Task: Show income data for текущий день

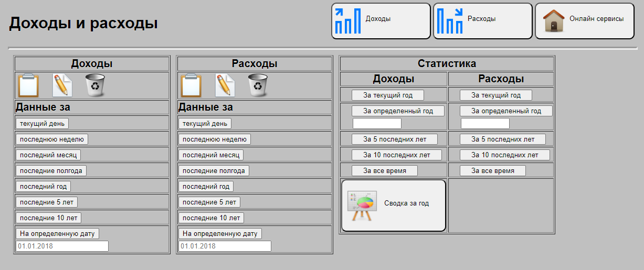Action: click(42, 124)
